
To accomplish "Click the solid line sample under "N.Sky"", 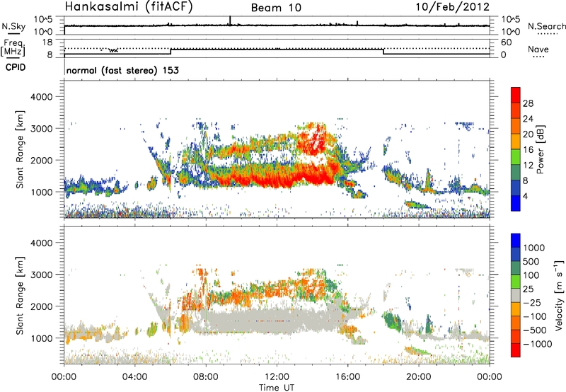I will [x=13, y=34].
